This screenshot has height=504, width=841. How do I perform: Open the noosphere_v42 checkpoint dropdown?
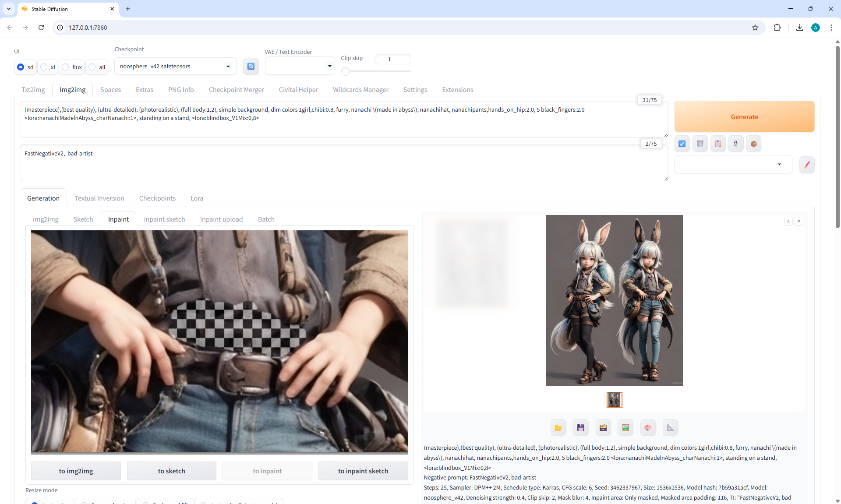(175, 67)
